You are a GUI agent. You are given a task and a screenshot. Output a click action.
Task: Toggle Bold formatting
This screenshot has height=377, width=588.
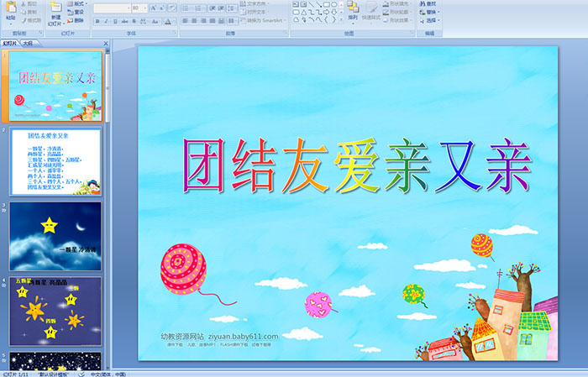[97, 21]
